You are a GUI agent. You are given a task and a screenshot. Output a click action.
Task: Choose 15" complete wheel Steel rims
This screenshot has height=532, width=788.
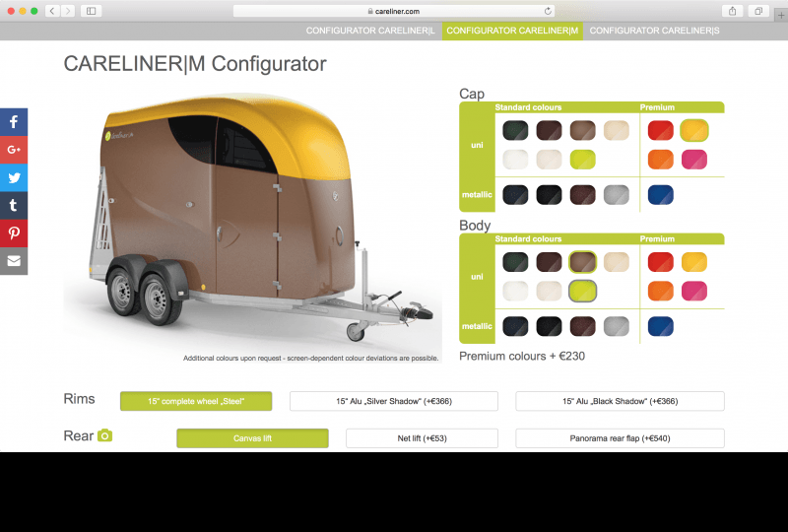196,401
